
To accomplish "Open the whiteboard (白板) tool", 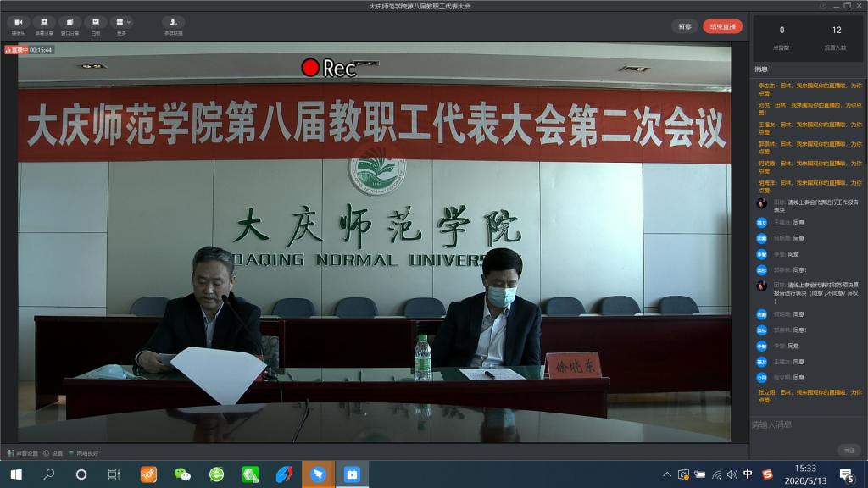I will 96,25.
